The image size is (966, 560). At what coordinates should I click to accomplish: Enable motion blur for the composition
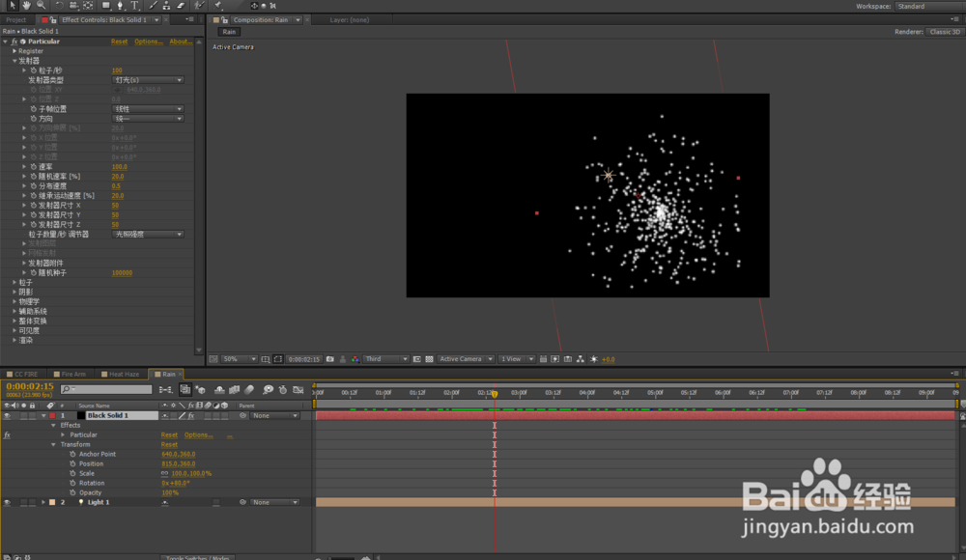click(248, 391)
